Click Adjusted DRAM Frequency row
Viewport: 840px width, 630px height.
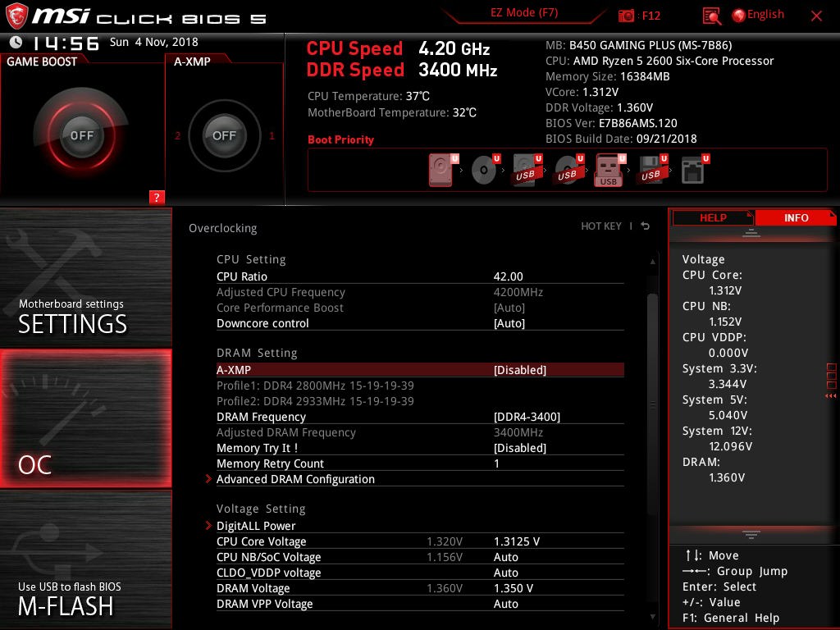[x=420, y=431]
